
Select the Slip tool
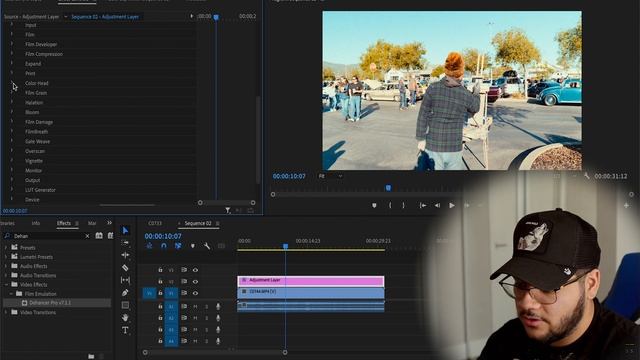(x=125, y=280)
